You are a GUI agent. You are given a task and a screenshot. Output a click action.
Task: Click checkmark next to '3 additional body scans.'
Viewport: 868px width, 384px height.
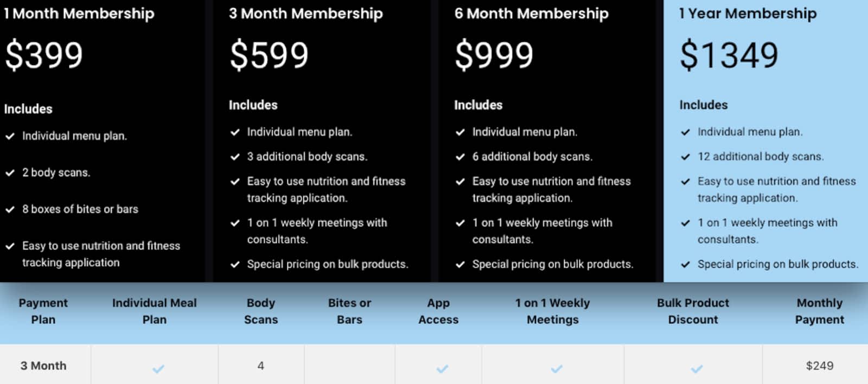235,157
